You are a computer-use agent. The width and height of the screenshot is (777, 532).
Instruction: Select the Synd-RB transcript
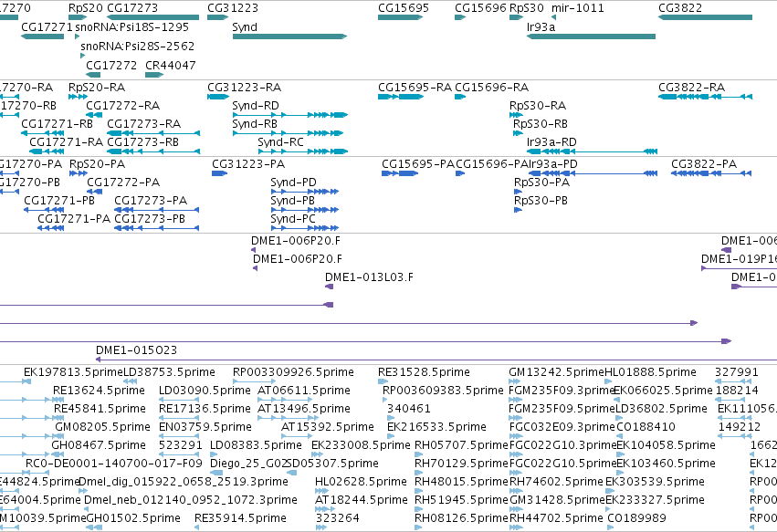click(x=288, y=133)
